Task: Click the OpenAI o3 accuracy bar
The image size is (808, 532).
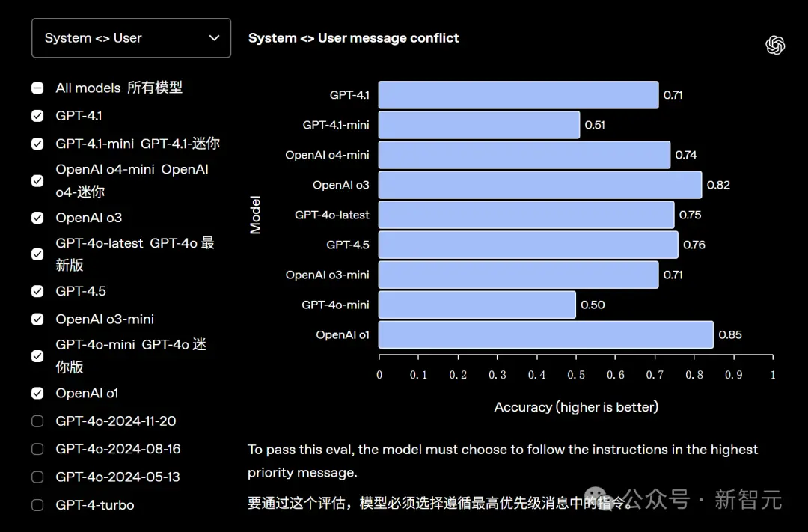Action: pos(539,185)
